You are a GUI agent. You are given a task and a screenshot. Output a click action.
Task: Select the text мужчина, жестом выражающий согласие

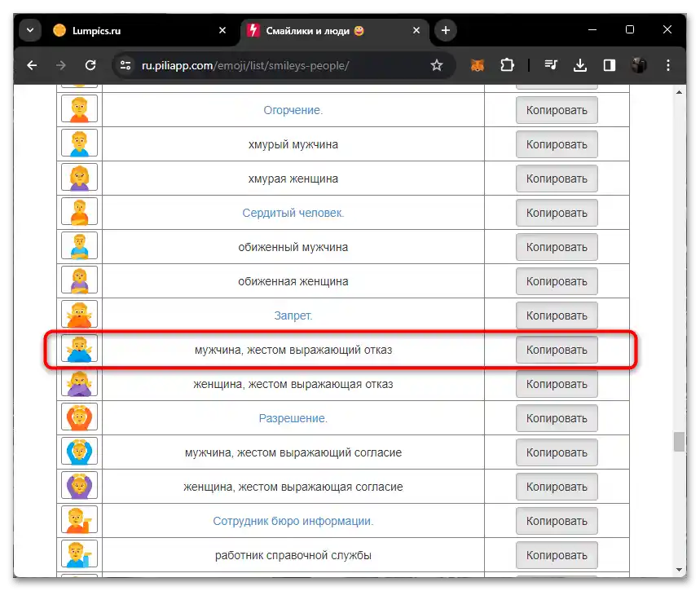[293, 452]
